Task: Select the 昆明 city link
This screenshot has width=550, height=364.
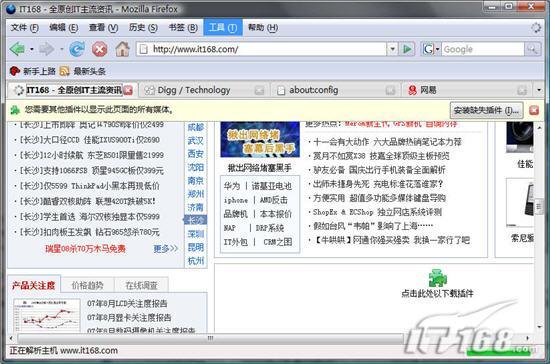Action: pos(195,247)
